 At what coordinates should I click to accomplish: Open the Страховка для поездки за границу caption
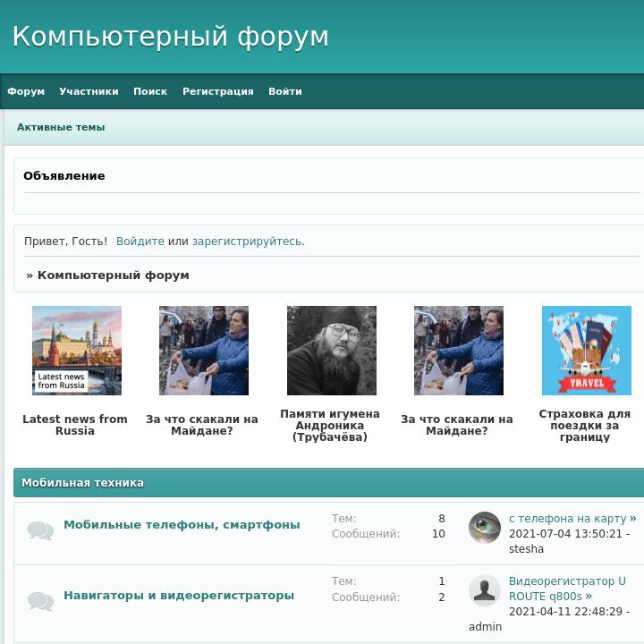(584, 425)
